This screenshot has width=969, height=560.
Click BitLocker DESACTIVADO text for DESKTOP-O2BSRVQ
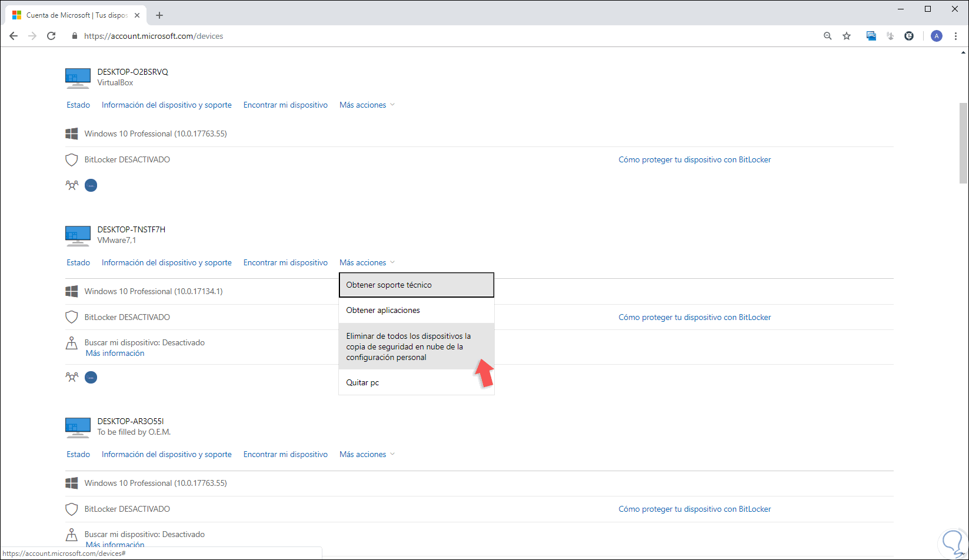pyautogui.click(x=127, y=159)
